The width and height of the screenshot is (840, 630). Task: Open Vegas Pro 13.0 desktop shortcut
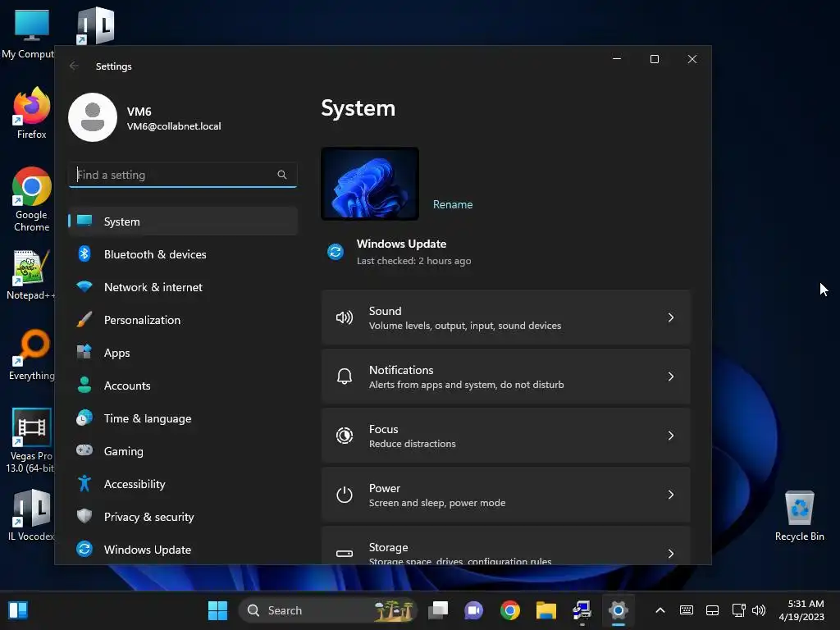pos(30,441)
